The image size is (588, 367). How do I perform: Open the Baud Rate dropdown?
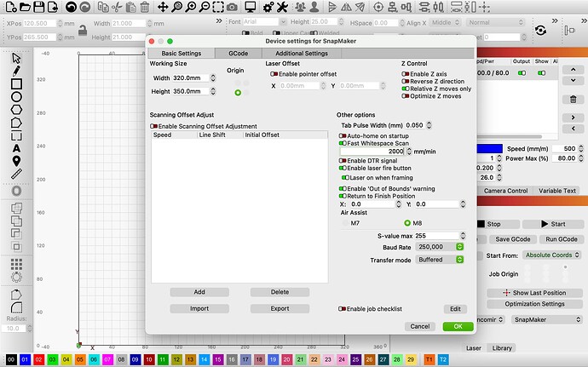439,247
